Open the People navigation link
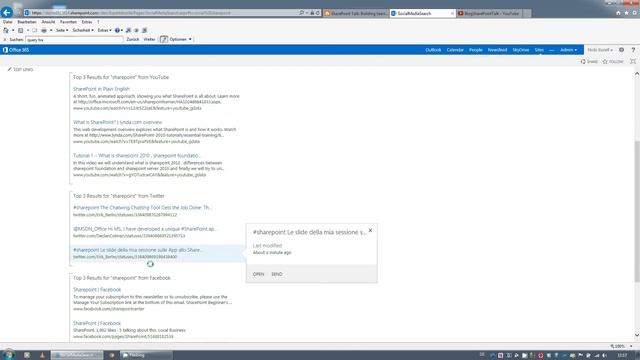Screen dimensions: 640x360 pos(476,50)
